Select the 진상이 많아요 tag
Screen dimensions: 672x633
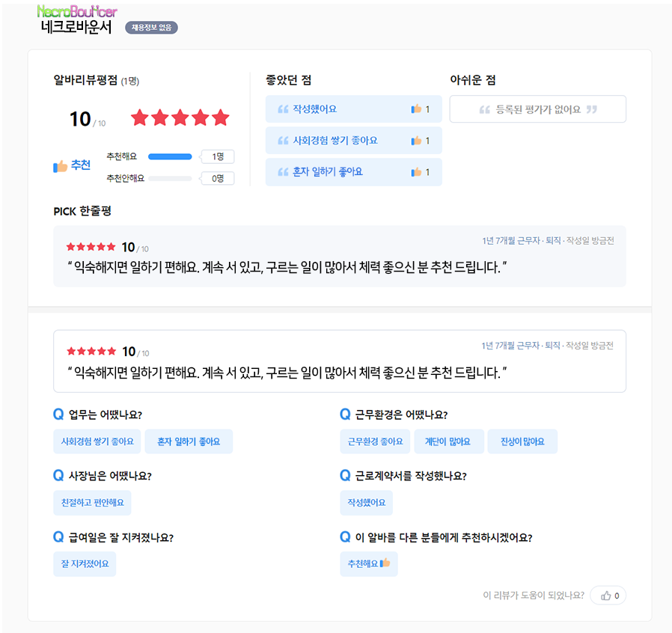522,441
